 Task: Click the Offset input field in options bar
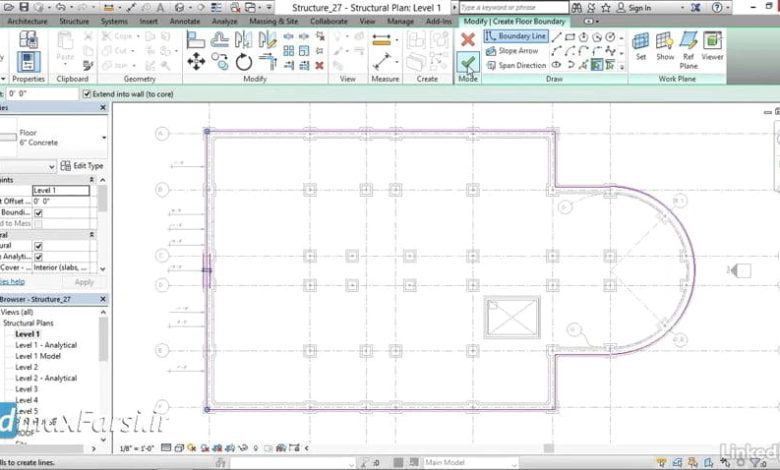[42, 94]
